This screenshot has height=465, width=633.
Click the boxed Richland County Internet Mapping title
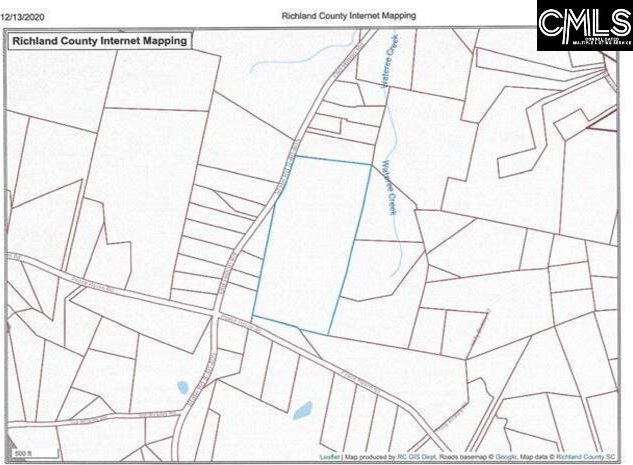(100, 41)
